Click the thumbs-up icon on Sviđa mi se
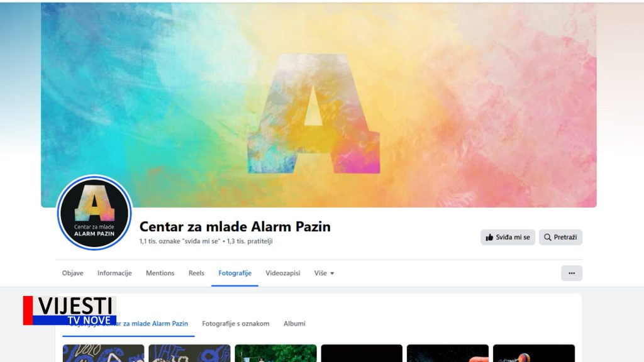The width and height of the screenshot is (644, 362). tap(489, 237)
